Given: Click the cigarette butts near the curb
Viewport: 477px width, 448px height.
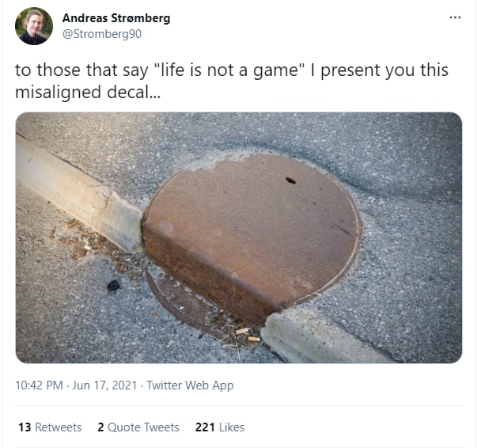Looking at the screenshot, I should pos(248,335).
